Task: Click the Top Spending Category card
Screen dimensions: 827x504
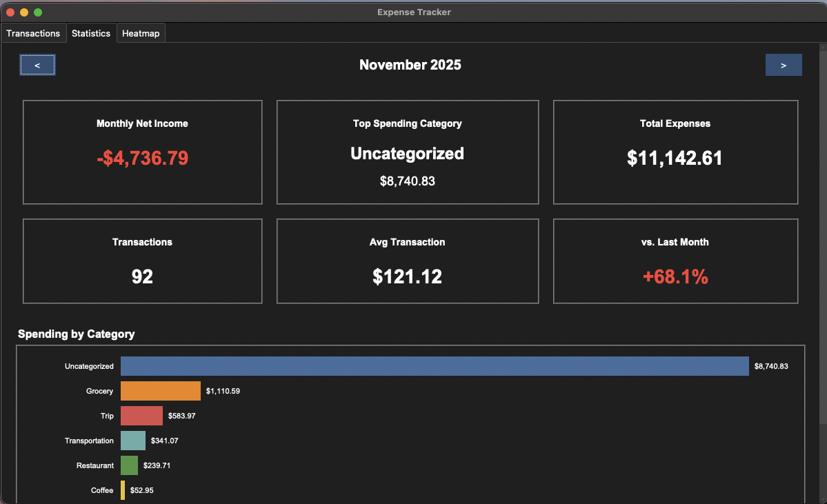Action: (407, 152)
